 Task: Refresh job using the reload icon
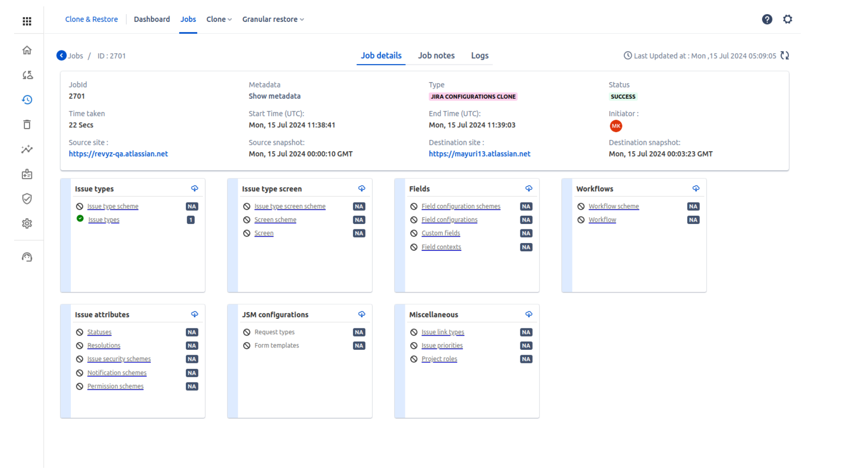pyautogui.click(x=785, y=55)
